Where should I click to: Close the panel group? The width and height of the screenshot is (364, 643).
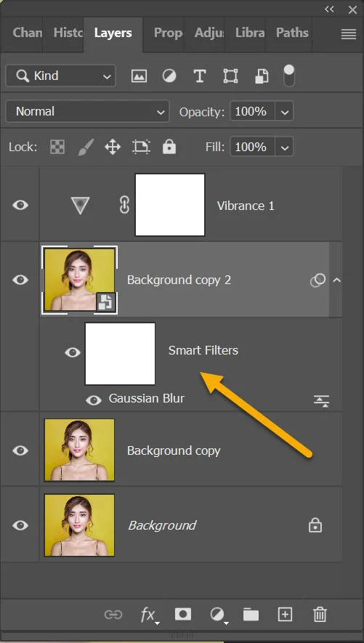[x=352, y=10]
